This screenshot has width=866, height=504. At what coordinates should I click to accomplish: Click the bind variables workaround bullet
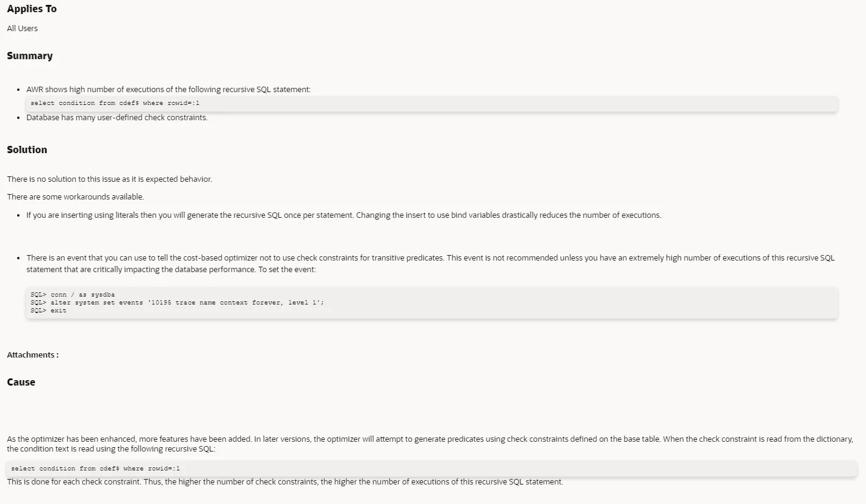(344, 215)
